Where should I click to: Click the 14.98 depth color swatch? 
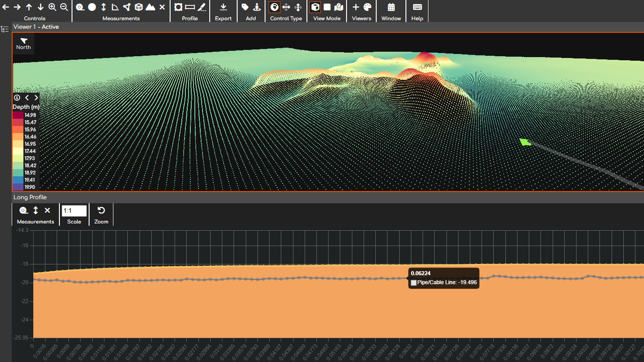18,115
